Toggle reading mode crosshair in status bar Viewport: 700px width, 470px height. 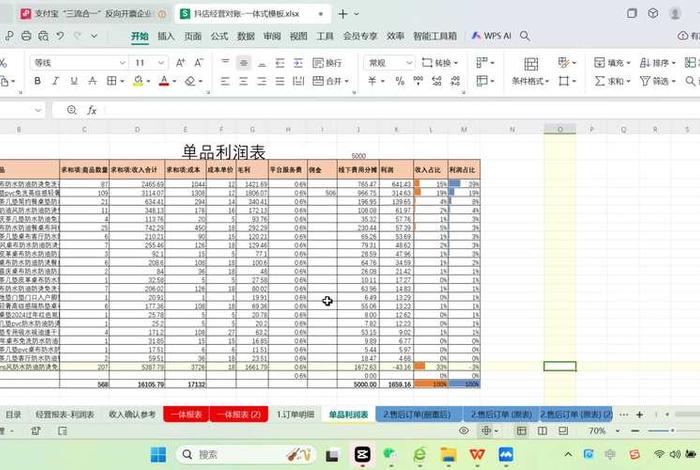(486, 431)
